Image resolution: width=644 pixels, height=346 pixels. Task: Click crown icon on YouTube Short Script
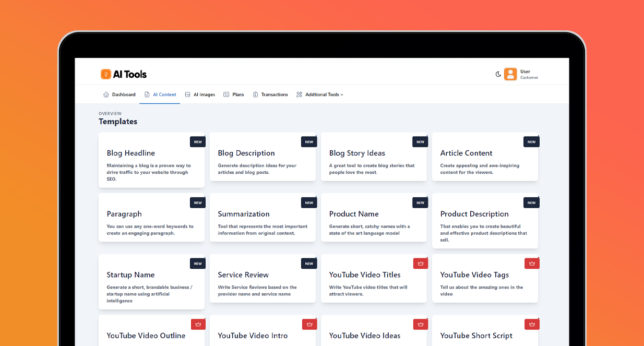(532, 324)
